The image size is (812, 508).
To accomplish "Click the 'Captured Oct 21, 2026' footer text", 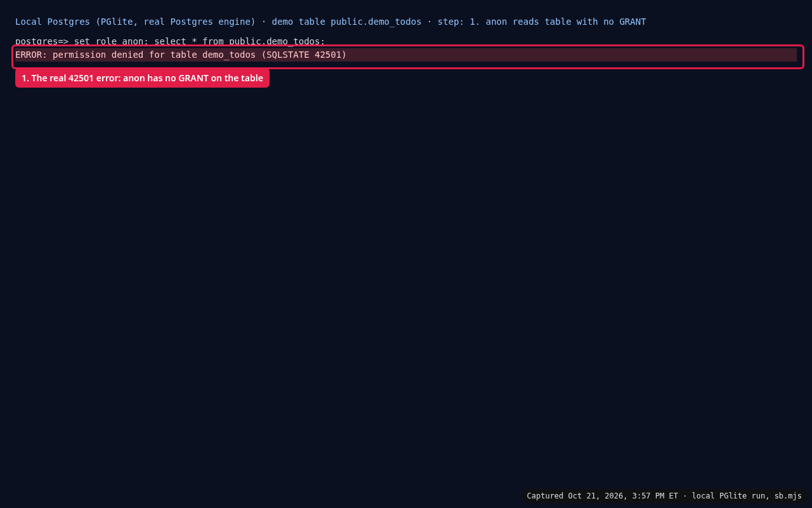I will [664, 496].
